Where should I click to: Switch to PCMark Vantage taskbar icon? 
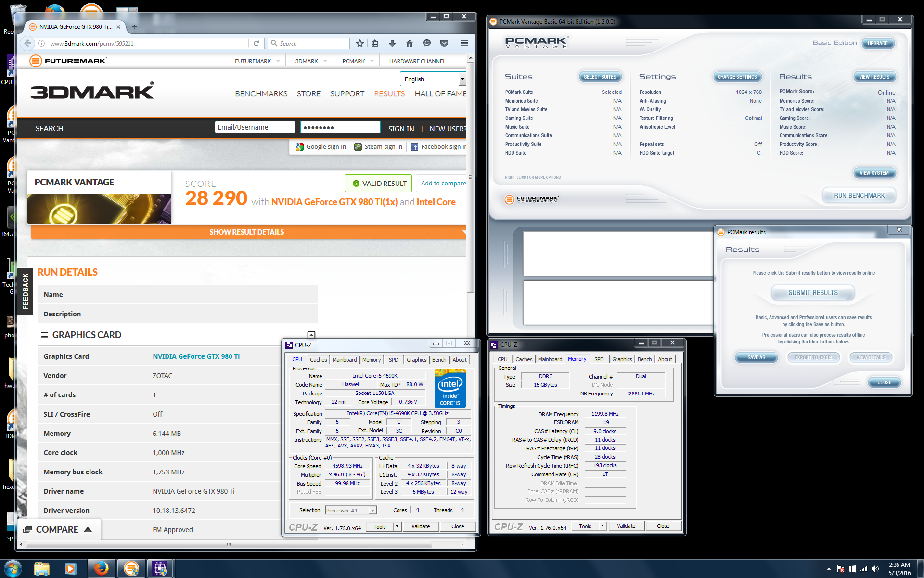click(x=131, y=569)
